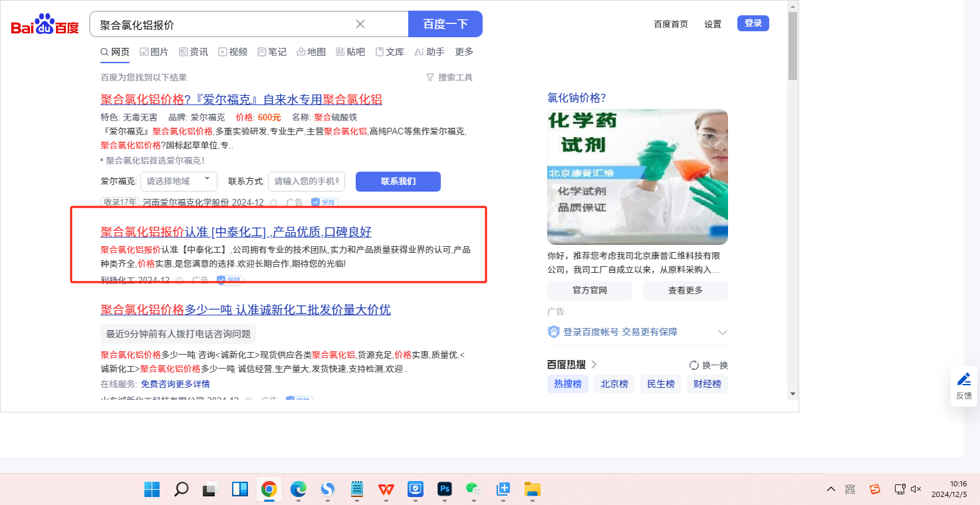Open the 助手 AI assistant tab

click(429, 52)
